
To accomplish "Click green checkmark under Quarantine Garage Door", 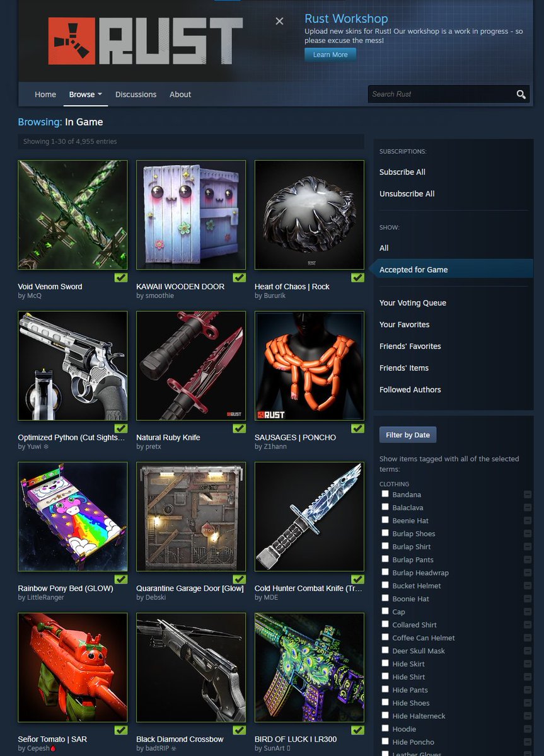I will tap(240, 579).
